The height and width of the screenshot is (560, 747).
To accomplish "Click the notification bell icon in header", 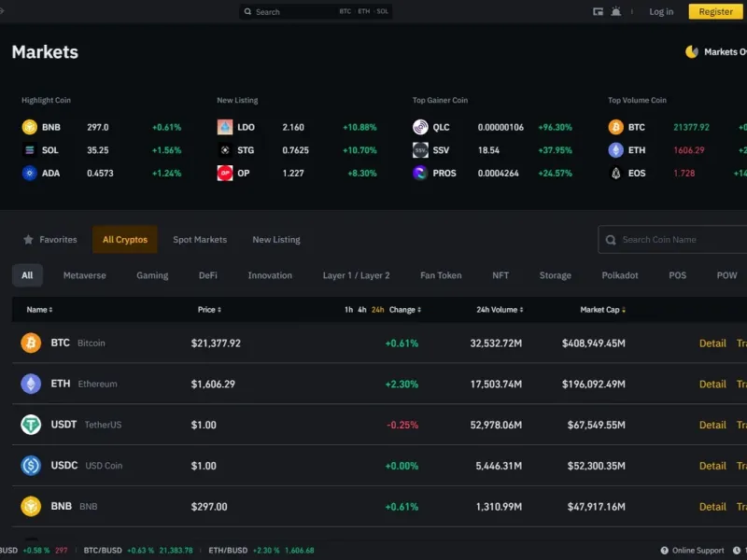I will [x=616, y=11].
